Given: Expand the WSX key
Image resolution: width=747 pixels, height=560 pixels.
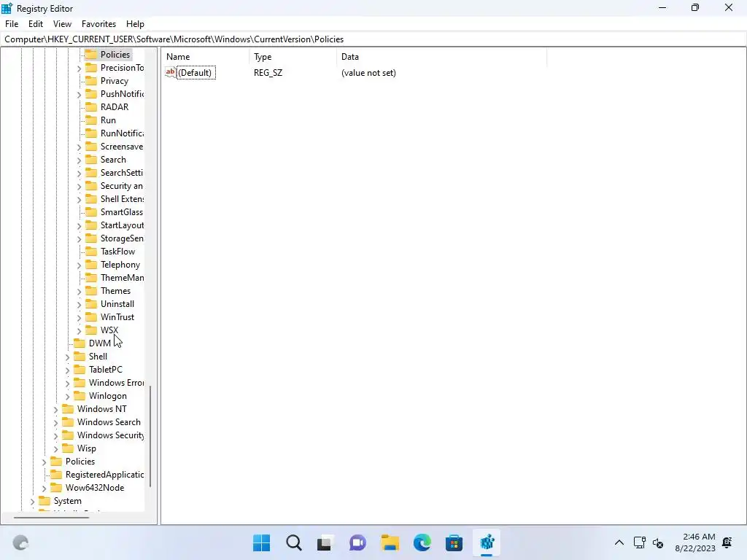Looking at the screenshot, I should (x=79, y=330).
